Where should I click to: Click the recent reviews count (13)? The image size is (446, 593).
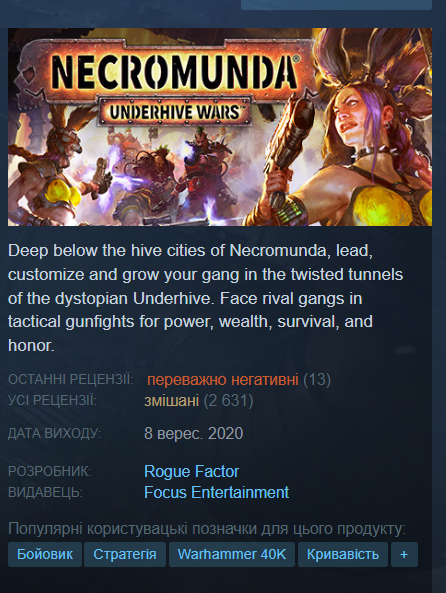(x=317, y=379)
